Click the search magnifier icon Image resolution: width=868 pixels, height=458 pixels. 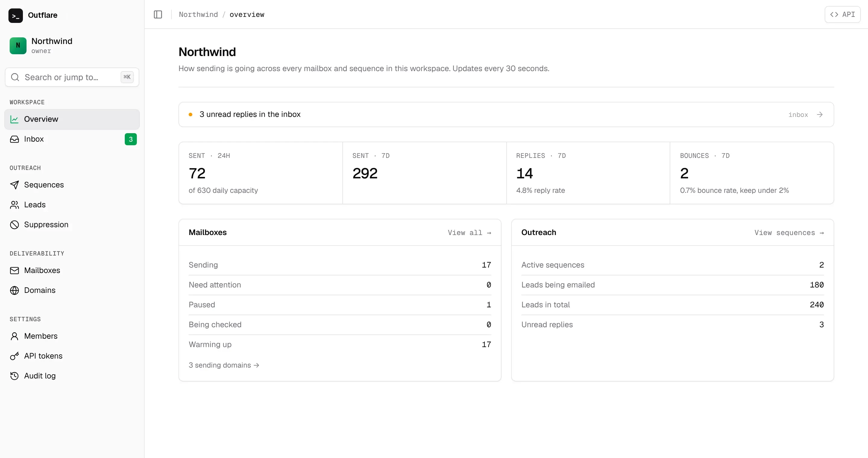pos(15,77)
